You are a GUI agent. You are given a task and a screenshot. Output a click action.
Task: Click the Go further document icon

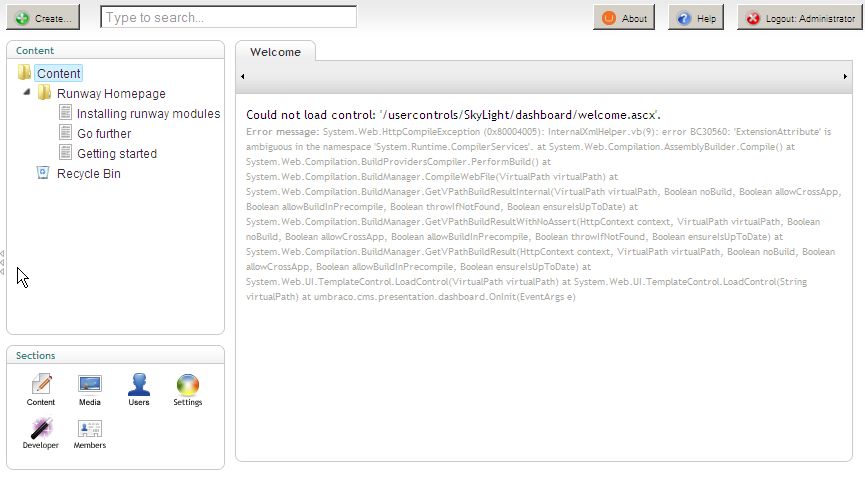tap(65, 132)
